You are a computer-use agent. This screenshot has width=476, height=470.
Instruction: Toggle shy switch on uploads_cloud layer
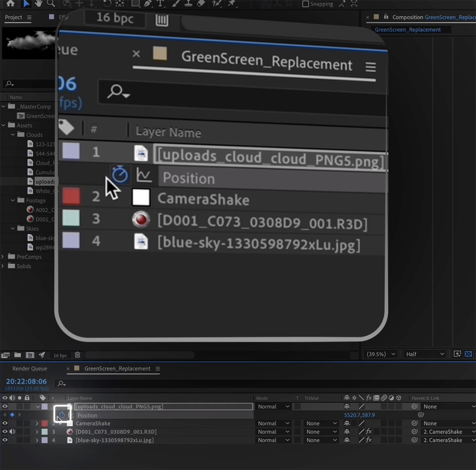(347, 407)
